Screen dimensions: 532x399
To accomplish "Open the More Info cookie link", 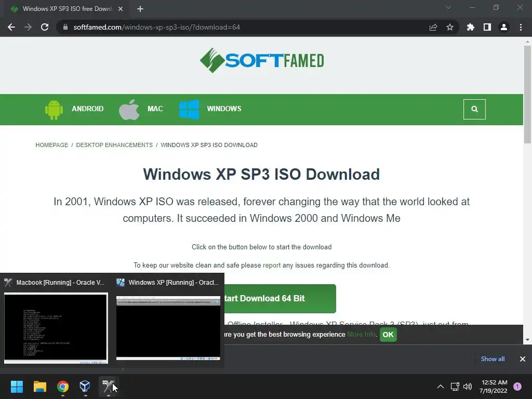I will point(362,334).
